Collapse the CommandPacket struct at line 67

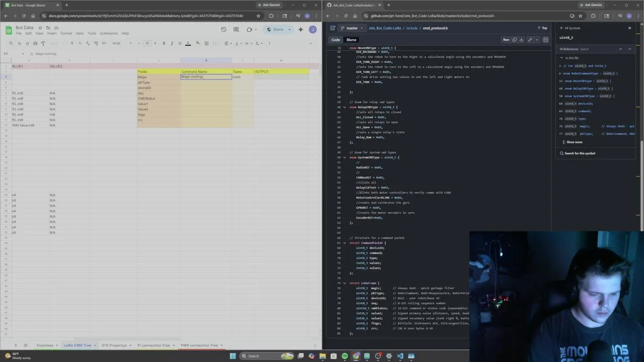pos(345,243)
